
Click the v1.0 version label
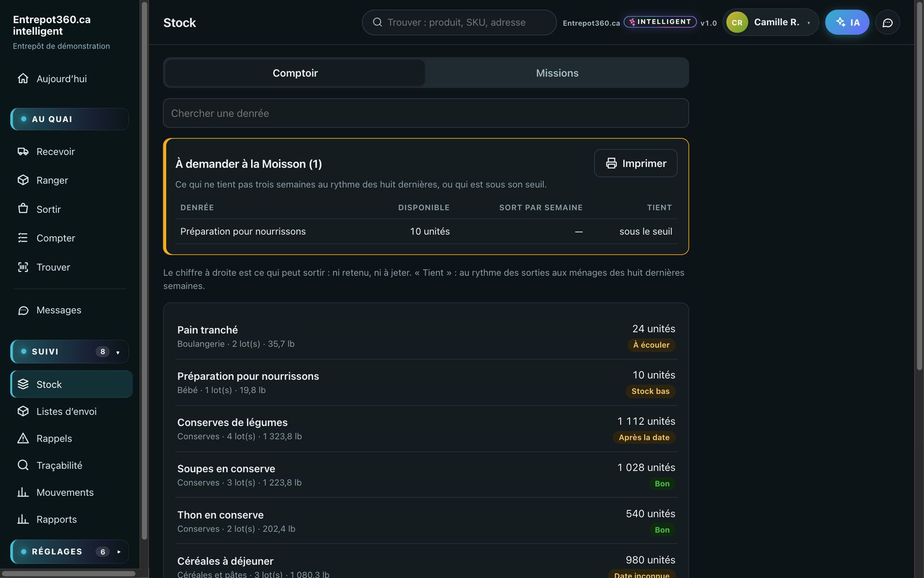709,23
